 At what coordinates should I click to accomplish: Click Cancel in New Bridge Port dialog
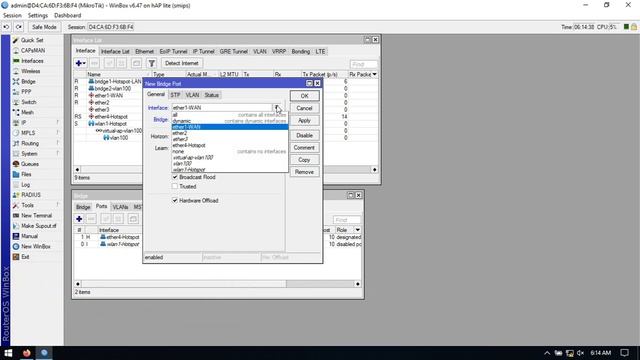(x=304, y=108)
